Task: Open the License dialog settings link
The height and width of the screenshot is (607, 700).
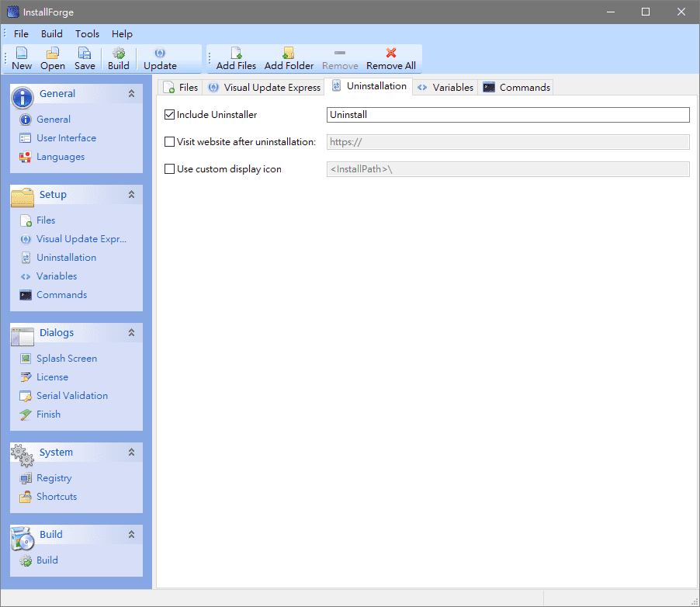Action: pyautogui.click(x=52, y=377)
